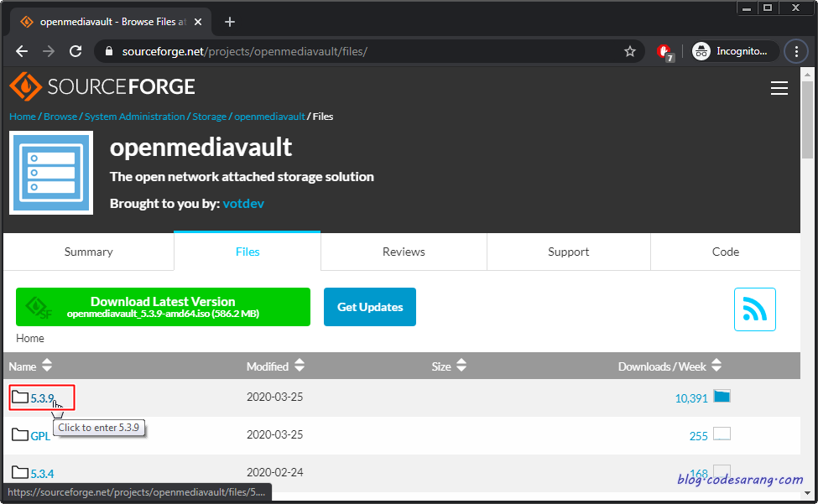Click the 255 downloads count

[699, 436]
